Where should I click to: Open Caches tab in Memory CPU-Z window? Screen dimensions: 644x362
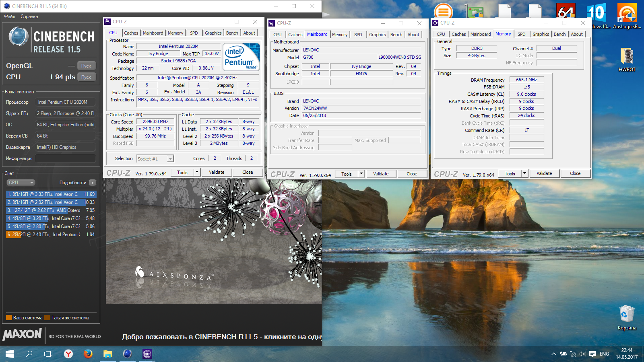459,34
